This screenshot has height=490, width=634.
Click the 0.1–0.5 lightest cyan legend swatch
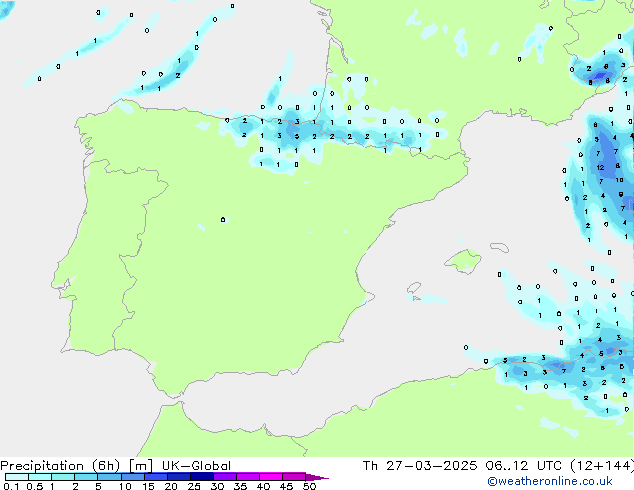(x=17, y=477)
